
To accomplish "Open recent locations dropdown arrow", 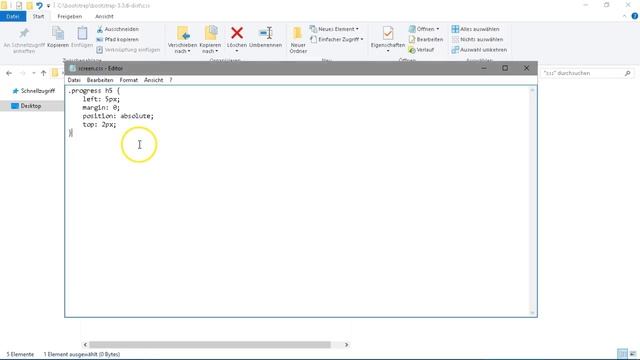I will tap(33, 73).
